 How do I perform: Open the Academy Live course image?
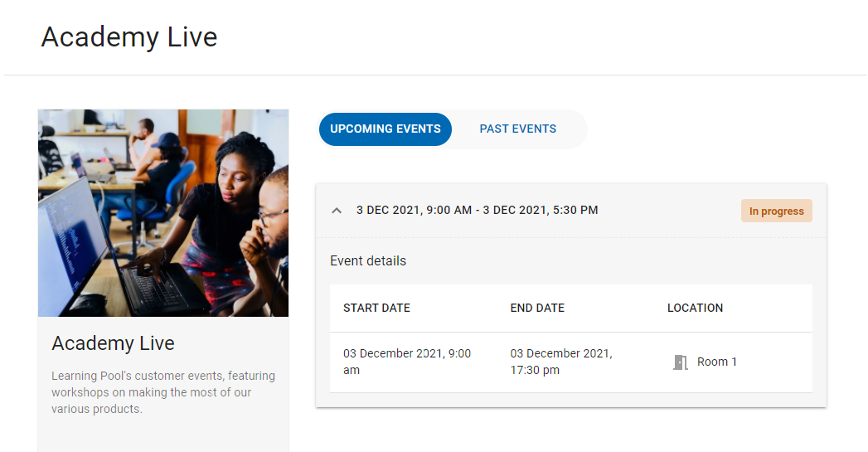[163, 212]
